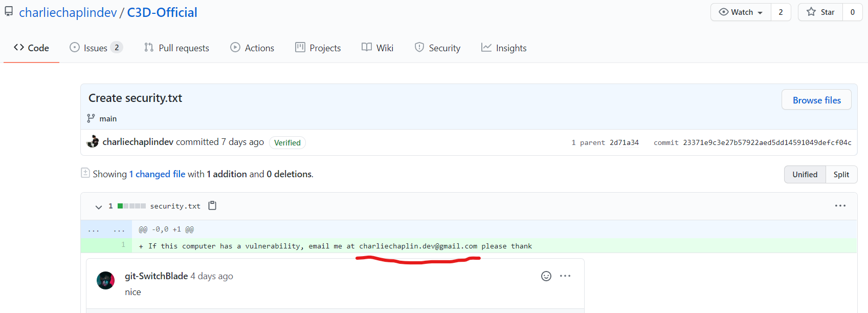Open the 1 changed file link

point(157,174)
